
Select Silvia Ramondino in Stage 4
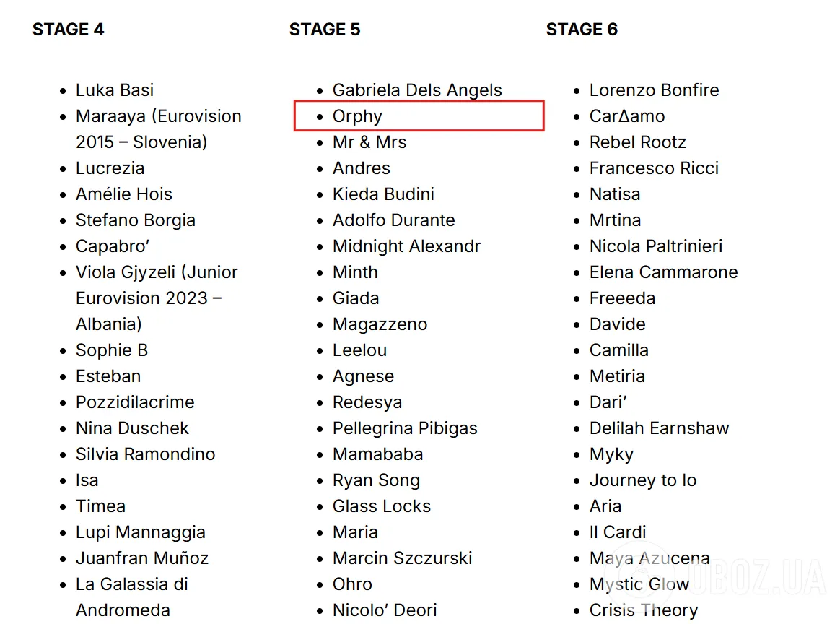145,454
